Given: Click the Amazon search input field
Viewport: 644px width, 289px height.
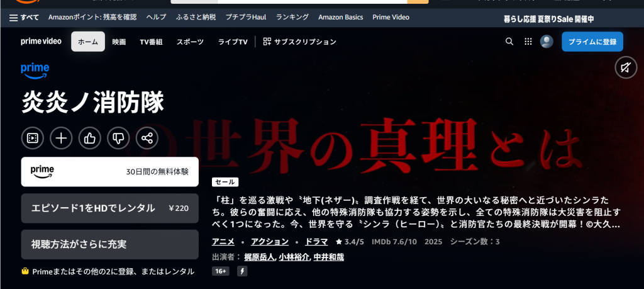Looking at the screenshot, I should pos(312,2).
